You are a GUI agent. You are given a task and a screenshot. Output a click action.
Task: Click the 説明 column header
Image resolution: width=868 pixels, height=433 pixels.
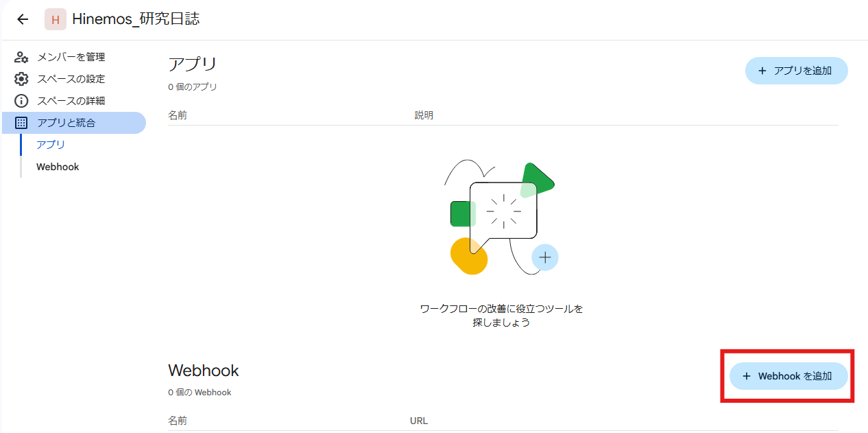click(424, 115)
